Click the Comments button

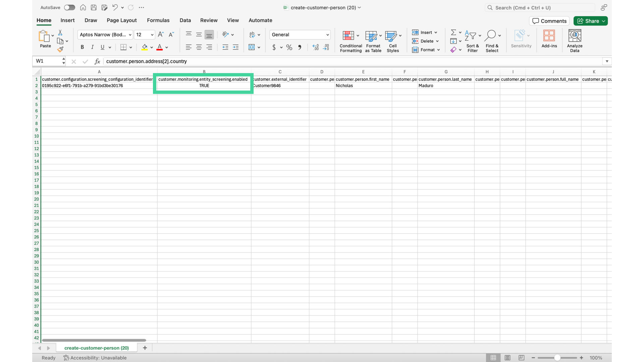point(549,21)
